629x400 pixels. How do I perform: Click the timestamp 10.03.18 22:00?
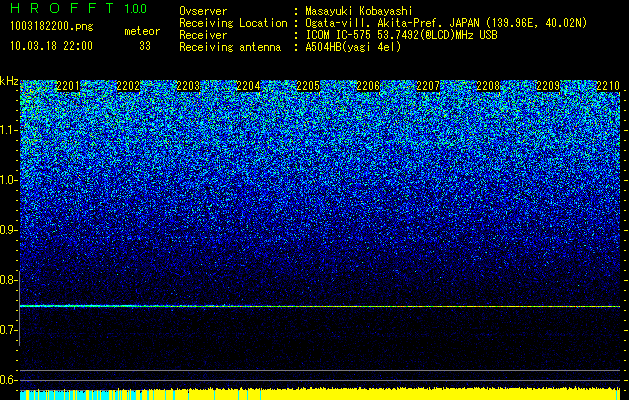pyautogui.click(x=51, y=46)
